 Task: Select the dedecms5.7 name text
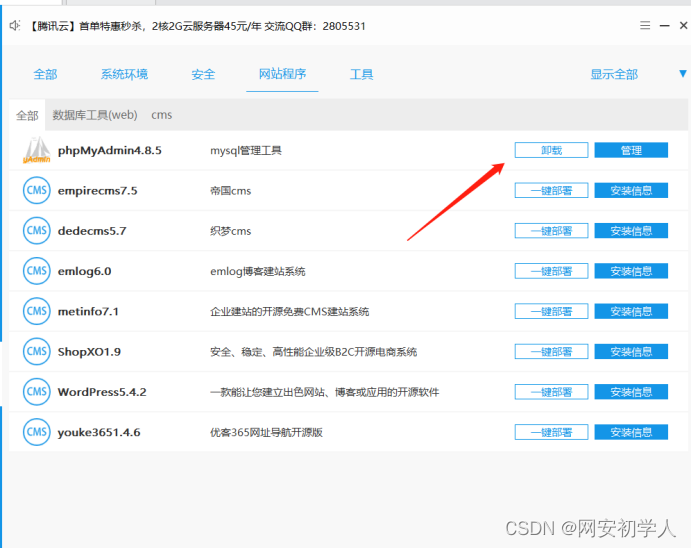tap(92, 231)
